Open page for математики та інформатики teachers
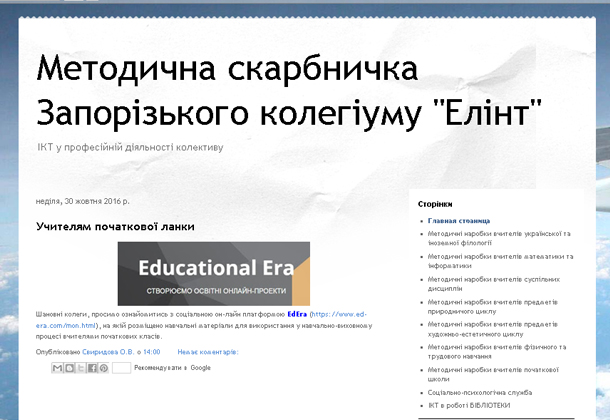This screenshot has height=420, width=610. pyautogui.click(x=499, y=260)
